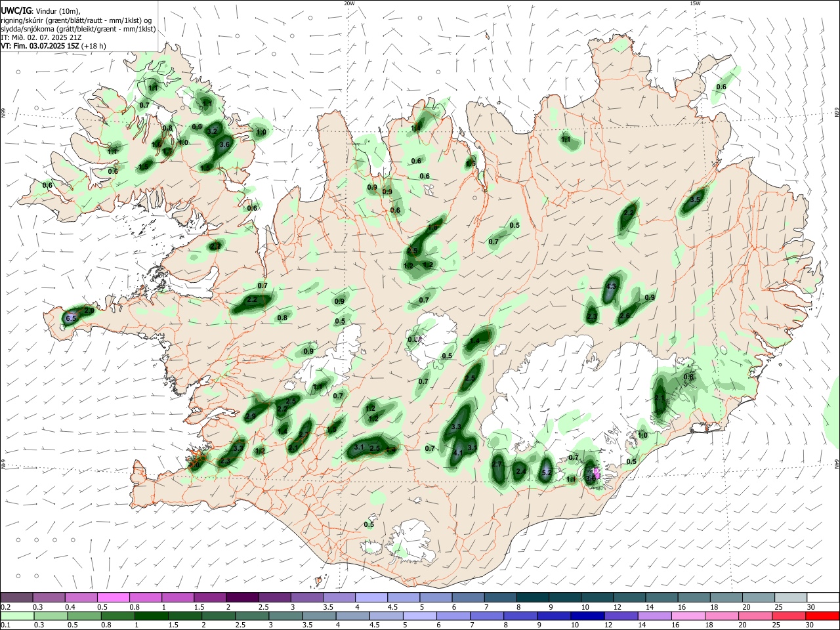Select the 3.2 value in the Westfjords

click(x=212, y=131)
